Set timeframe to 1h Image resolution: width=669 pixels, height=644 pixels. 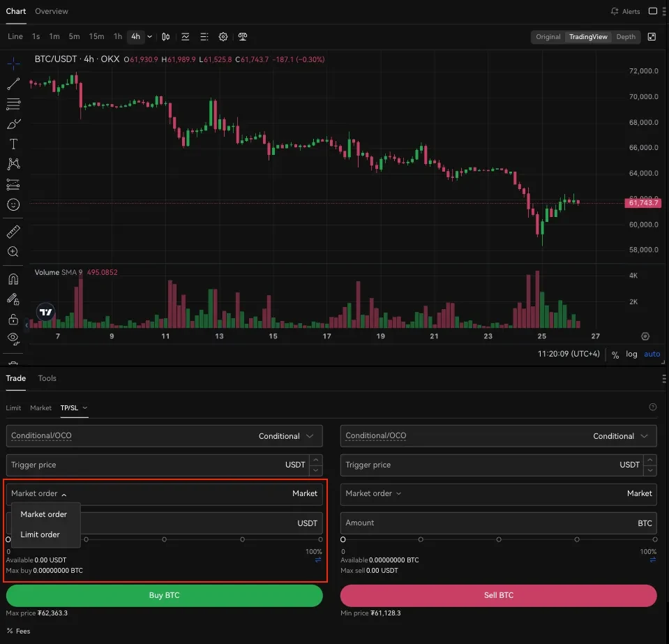[x=118, y=37]
